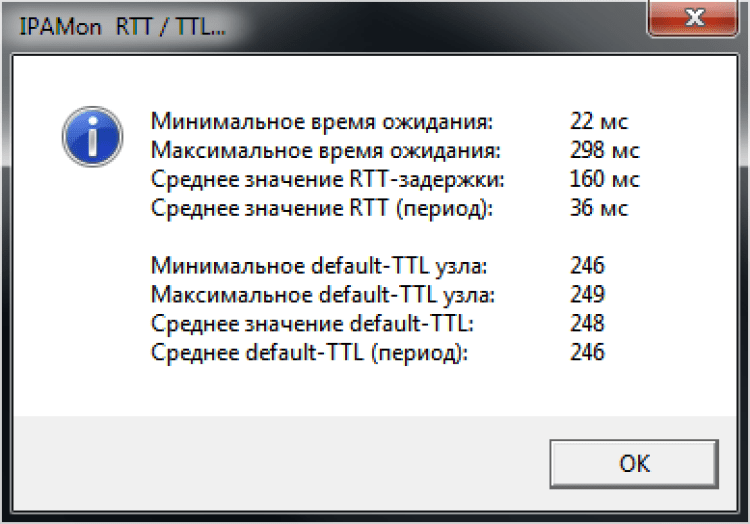Click the 298 мс maximum wait value
The width and height of the screenshot is (750, 524).
[x=604, y=151]
